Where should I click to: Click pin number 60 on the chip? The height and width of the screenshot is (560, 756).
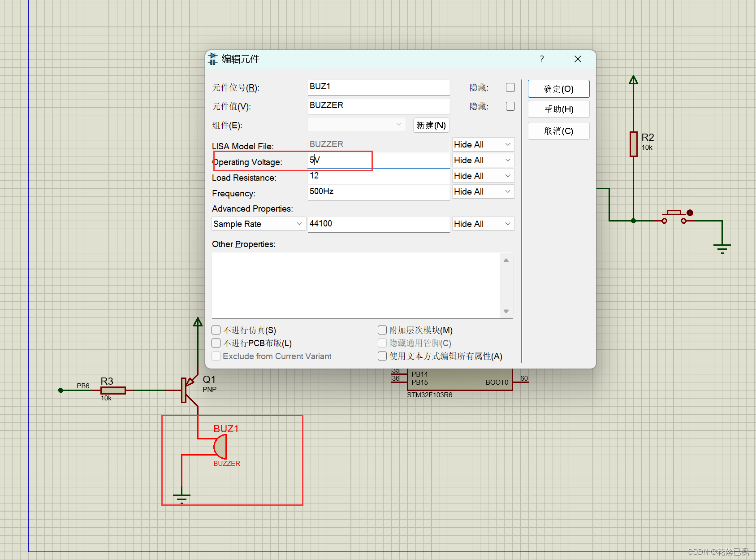click(524, 378)
